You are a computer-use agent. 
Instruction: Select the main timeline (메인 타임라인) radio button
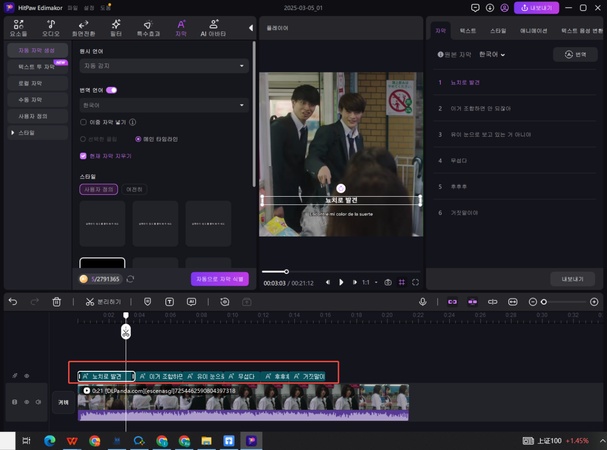138,139
